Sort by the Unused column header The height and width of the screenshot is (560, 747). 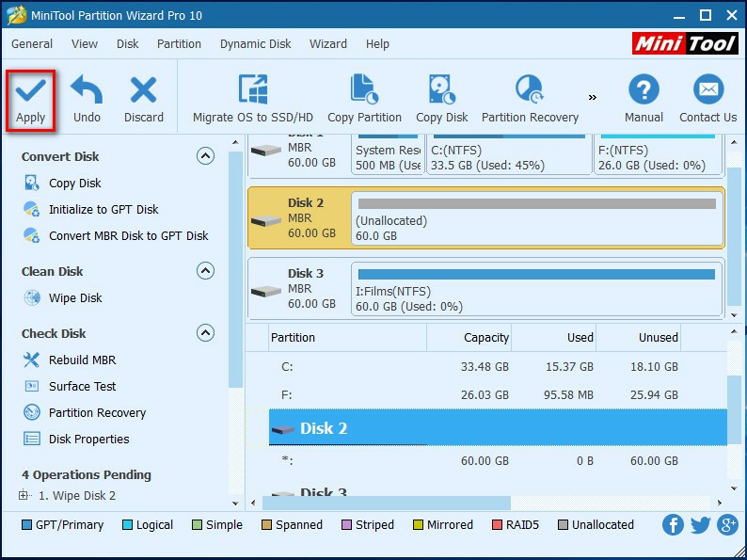click(x=639, y=338)
